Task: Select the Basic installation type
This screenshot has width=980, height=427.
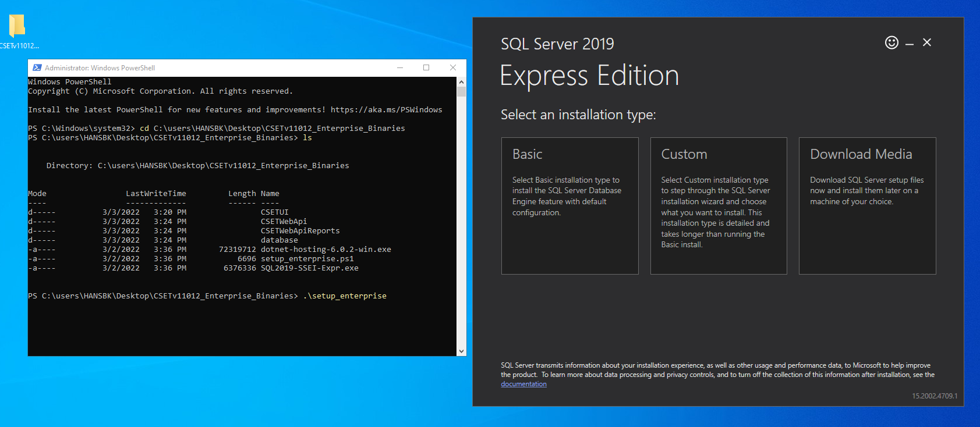Action: (x=569, y=206)
